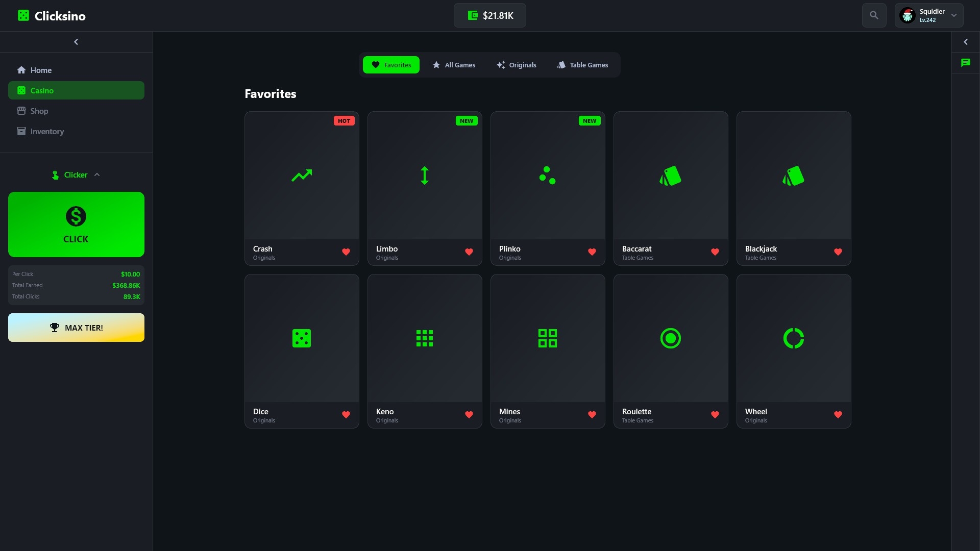Open the Crash game trend icon

(x=302, y=176)
